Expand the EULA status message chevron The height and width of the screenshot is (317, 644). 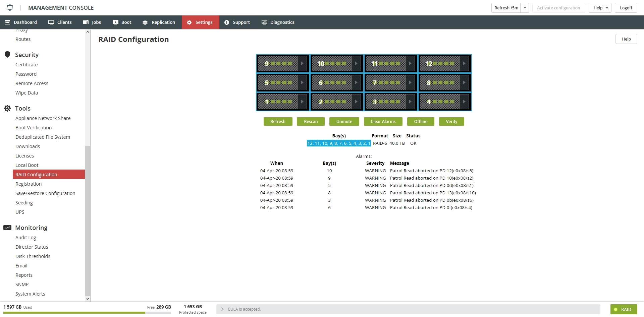tap(222, 309)
